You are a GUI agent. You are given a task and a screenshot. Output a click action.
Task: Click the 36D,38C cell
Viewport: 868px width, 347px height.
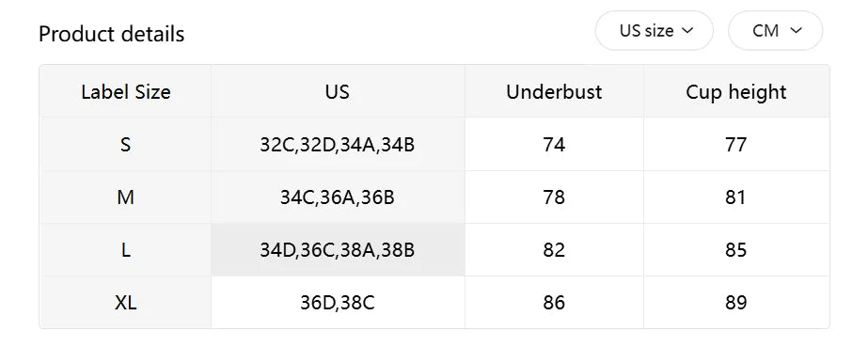(x=338, y=303)
